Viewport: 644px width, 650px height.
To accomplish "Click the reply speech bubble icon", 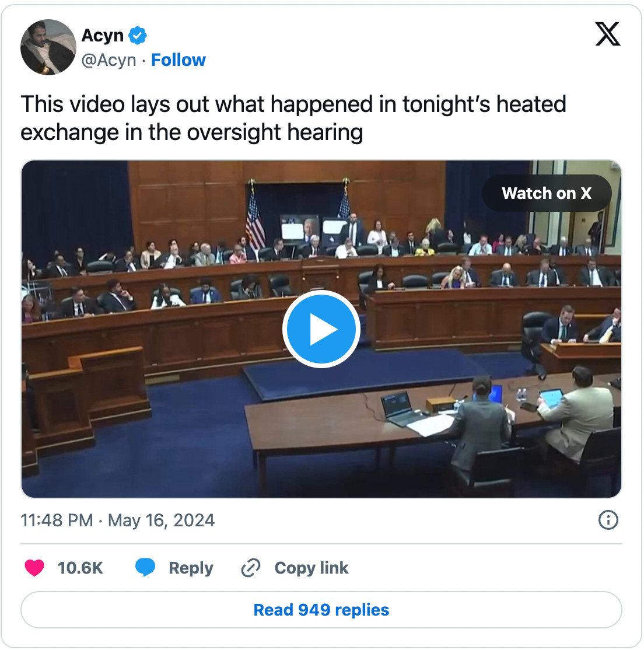I will 145,568.
